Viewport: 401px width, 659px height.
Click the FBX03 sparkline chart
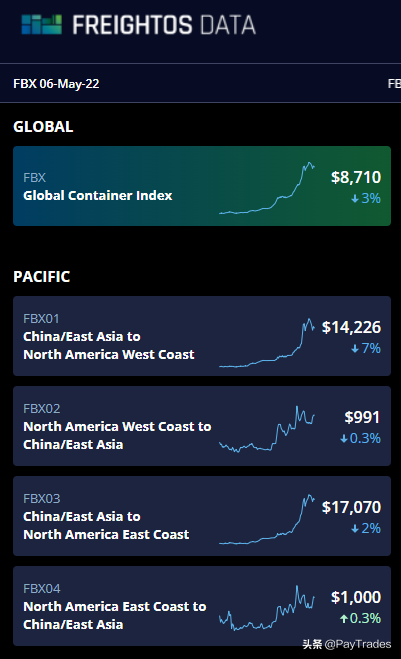coord(267,519)
